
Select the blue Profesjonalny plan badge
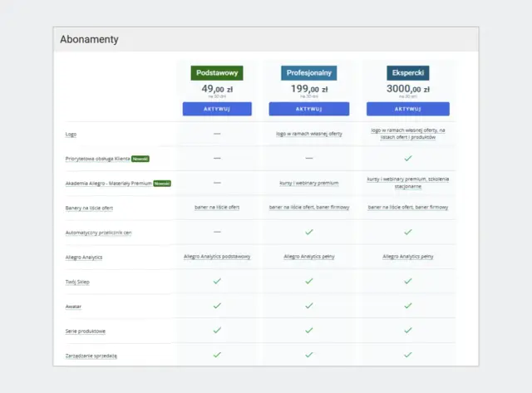point(308,73)
